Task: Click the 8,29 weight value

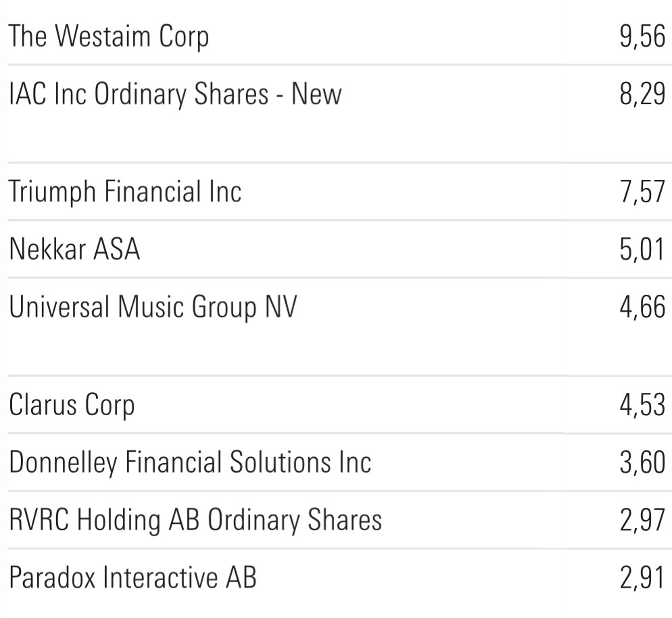Action: pyautogui.click(x=642, y=94)
